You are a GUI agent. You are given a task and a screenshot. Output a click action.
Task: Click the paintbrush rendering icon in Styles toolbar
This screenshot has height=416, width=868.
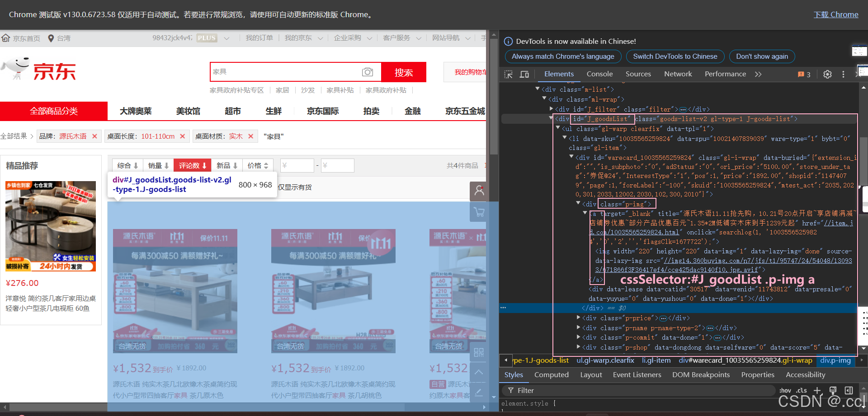[x=833, y=390]
